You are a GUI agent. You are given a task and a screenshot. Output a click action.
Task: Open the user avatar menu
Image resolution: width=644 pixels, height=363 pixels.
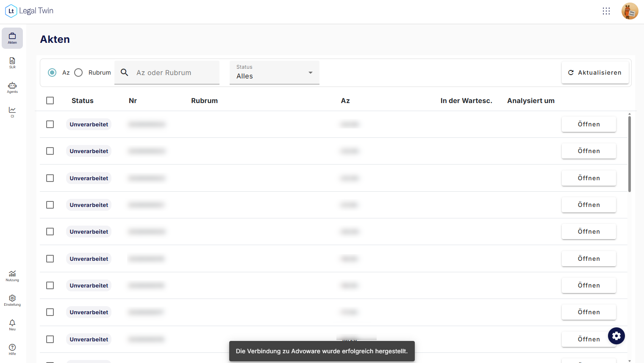tap(630, 11)
